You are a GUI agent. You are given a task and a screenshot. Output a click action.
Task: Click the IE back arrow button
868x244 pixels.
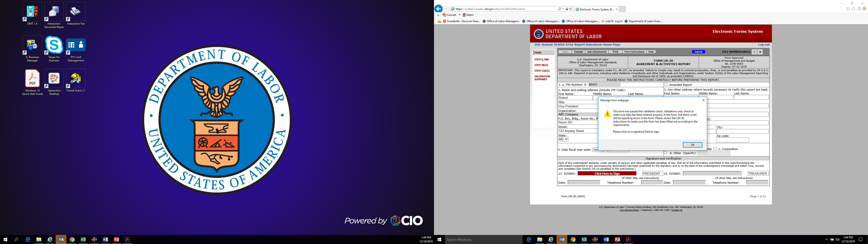(x=438, y=9)
